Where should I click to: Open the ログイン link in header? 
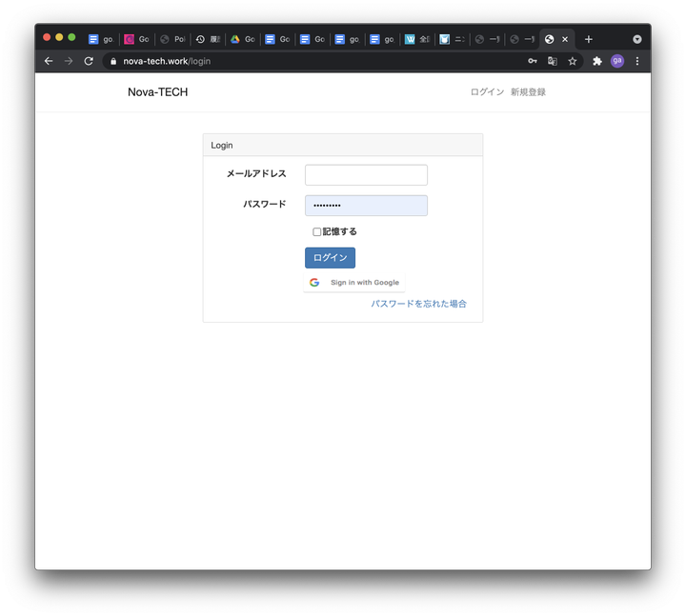(487, 92)
